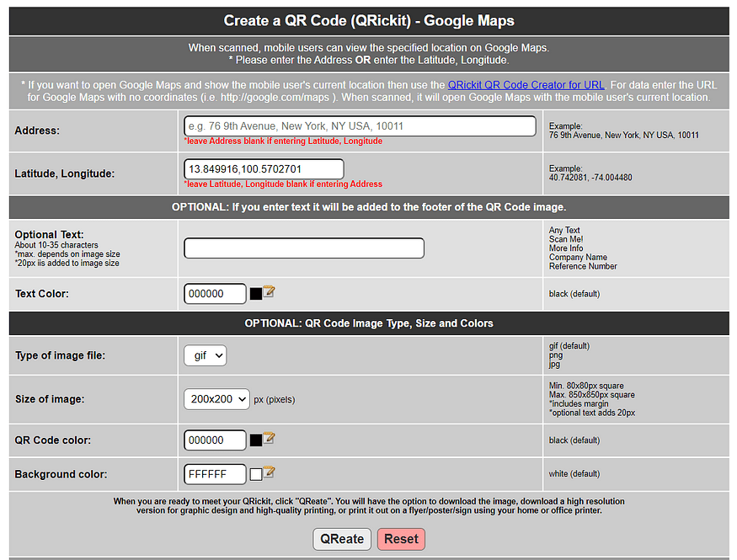Follow the QRickit QR Code Creator for URL link
Screen dimensions: 737x560
click(x=526, y=85)
